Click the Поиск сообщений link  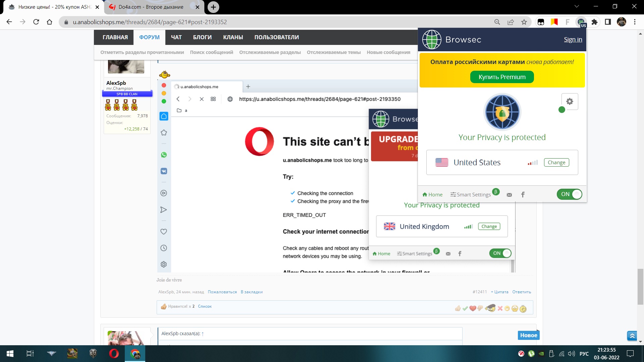(x=211, y=52)
